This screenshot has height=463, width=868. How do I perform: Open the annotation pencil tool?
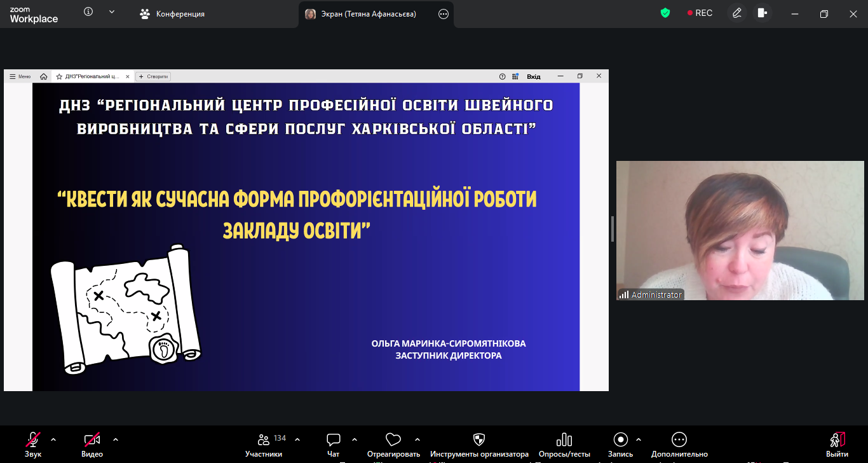click(736, 13)
